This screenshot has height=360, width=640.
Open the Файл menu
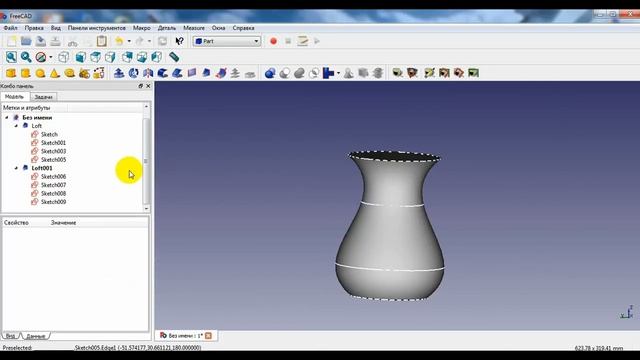click(11, 28)
